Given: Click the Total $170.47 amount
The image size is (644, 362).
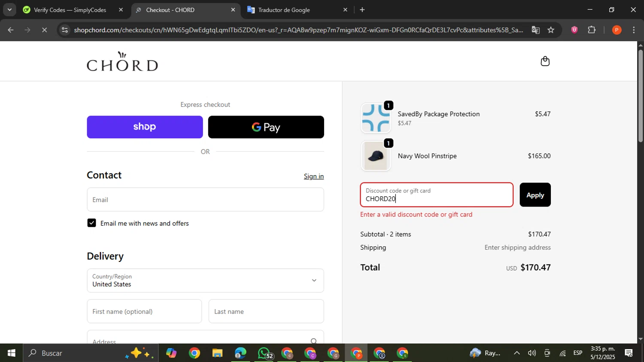Looking at the screenshot, I should (535, 268).
